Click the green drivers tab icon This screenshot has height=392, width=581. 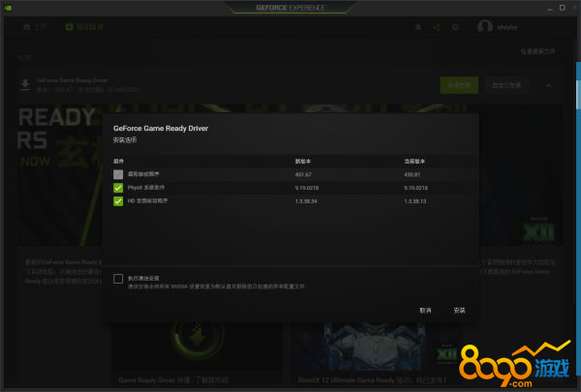pyautogui.click(x=70, y=27)
